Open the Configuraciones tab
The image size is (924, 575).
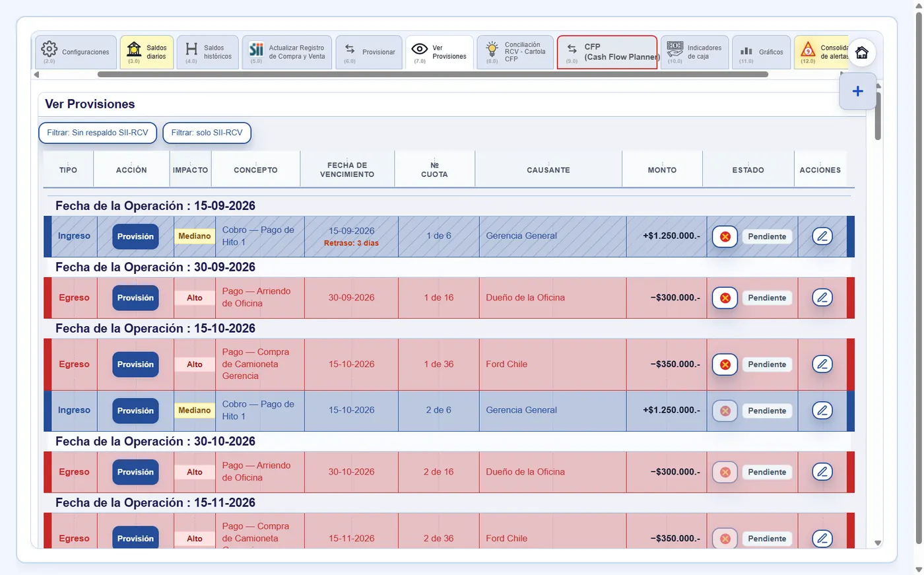click(76, 52)
